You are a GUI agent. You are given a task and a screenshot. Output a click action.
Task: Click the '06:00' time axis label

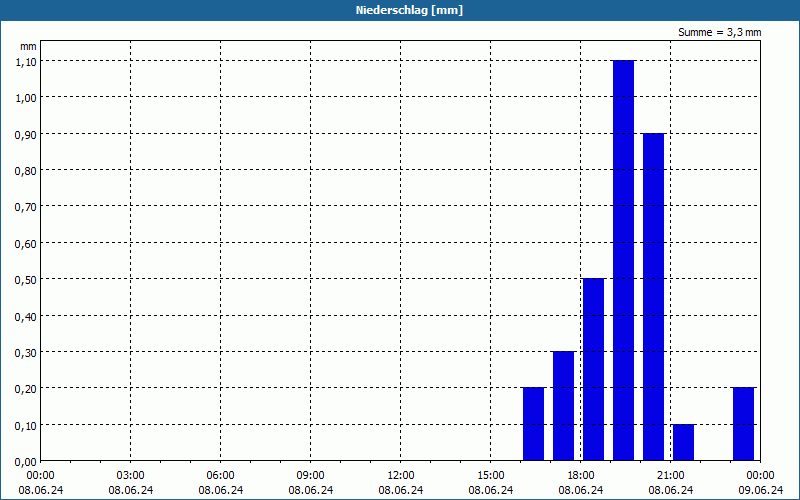[220, 476]
